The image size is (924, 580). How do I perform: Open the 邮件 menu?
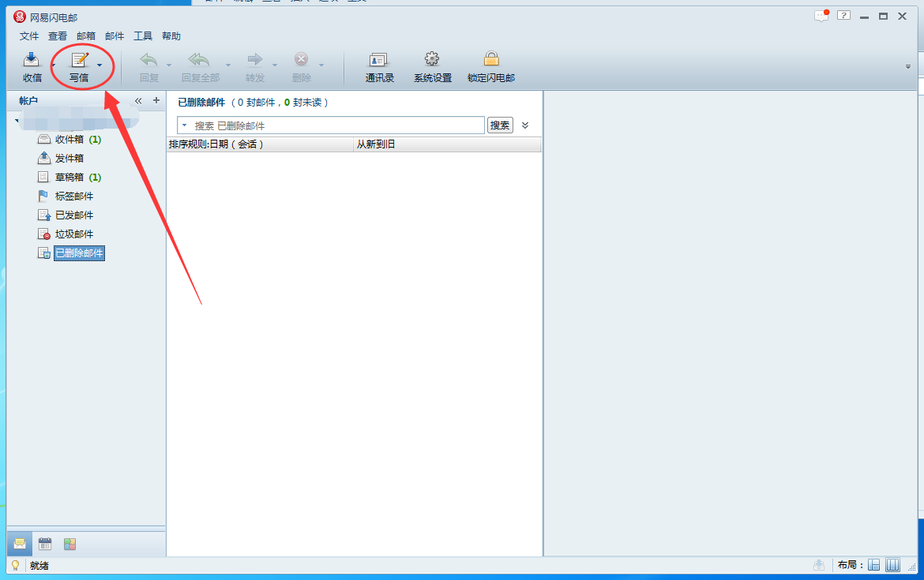[115, 36]
